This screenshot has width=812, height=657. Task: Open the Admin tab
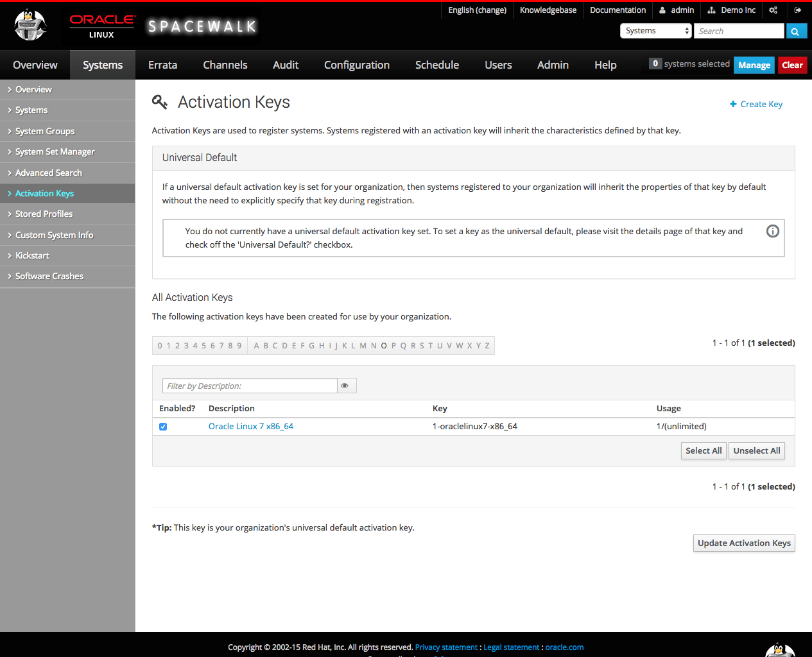[553, 65]
